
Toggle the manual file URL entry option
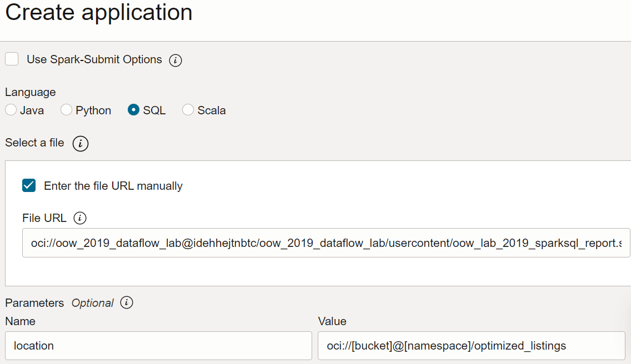(x=28, y=185)
